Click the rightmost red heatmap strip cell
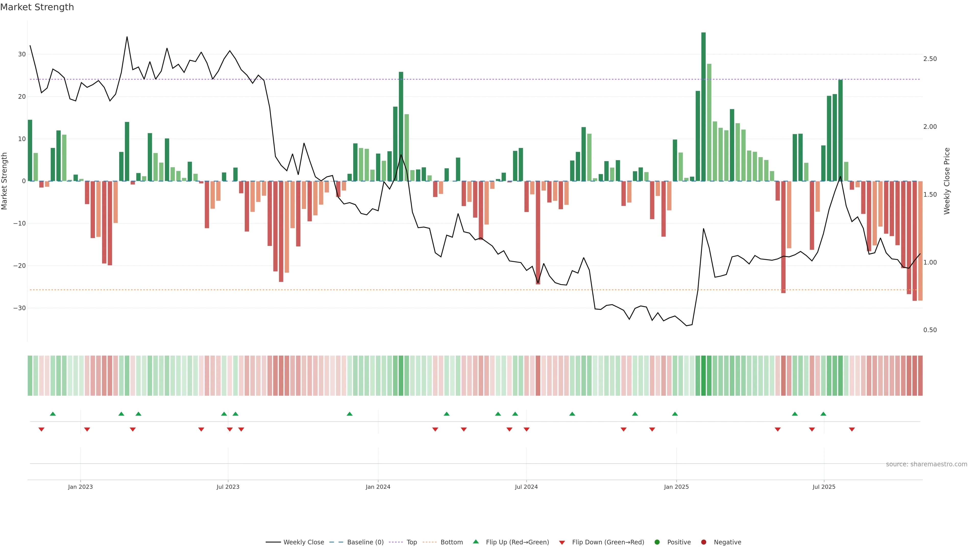 (x=920, y=376)
